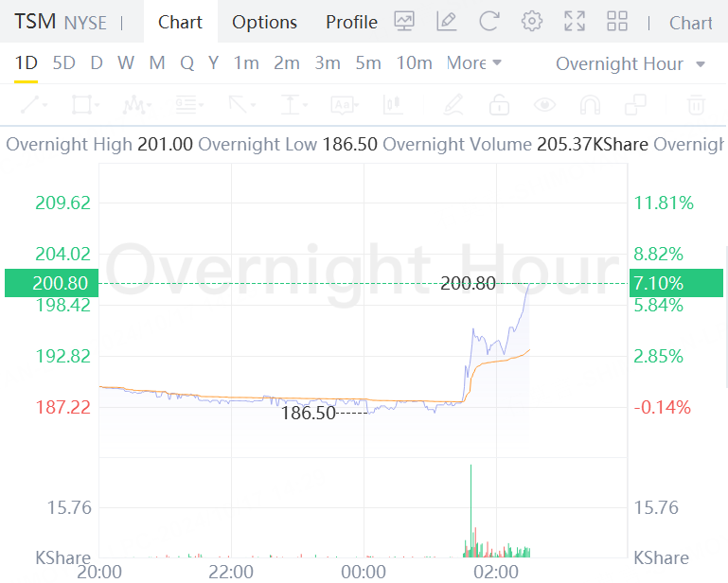Toggle the lock drawings icon
Viewport: 728px width, 583px height.
(x=499, y=104)
